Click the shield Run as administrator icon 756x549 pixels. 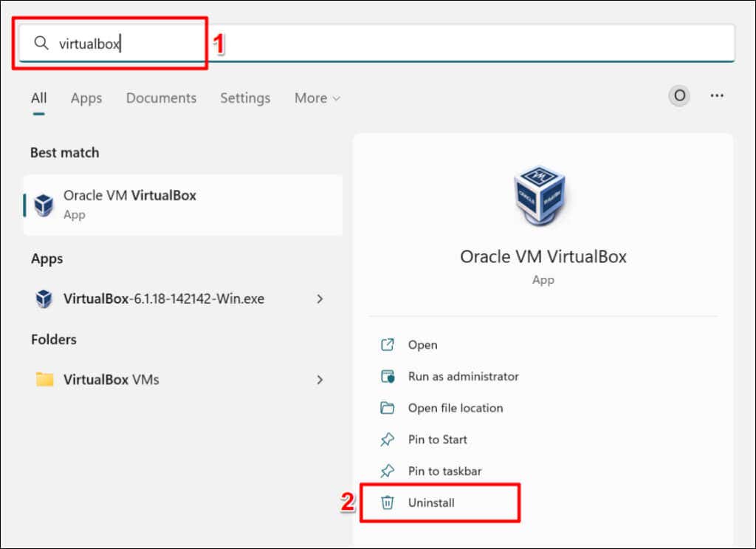click(x=388, y=376)
